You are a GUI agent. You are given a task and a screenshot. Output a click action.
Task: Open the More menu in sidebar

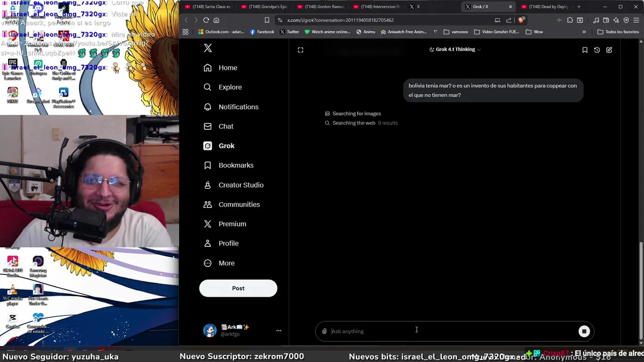tap(219, 263)
